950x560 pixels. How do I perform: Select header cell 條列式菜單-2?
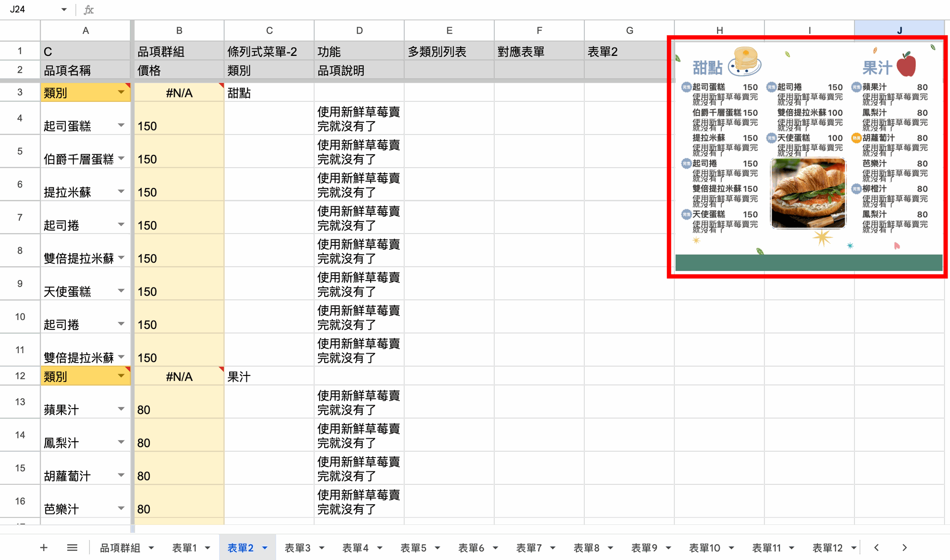click(x=269, y=51)
